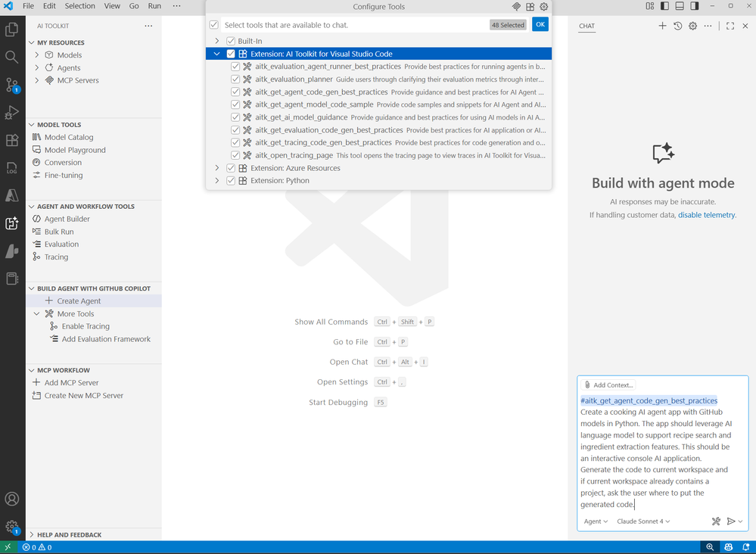Viewport: 756px width, 554px height.
Task: Show chat history clock icon
Action: click(677, 26)
